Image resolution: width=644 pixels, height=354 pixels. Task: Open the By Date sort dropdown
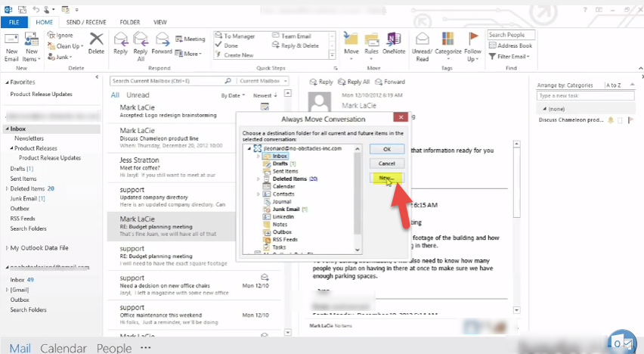[x=233, y=95]
